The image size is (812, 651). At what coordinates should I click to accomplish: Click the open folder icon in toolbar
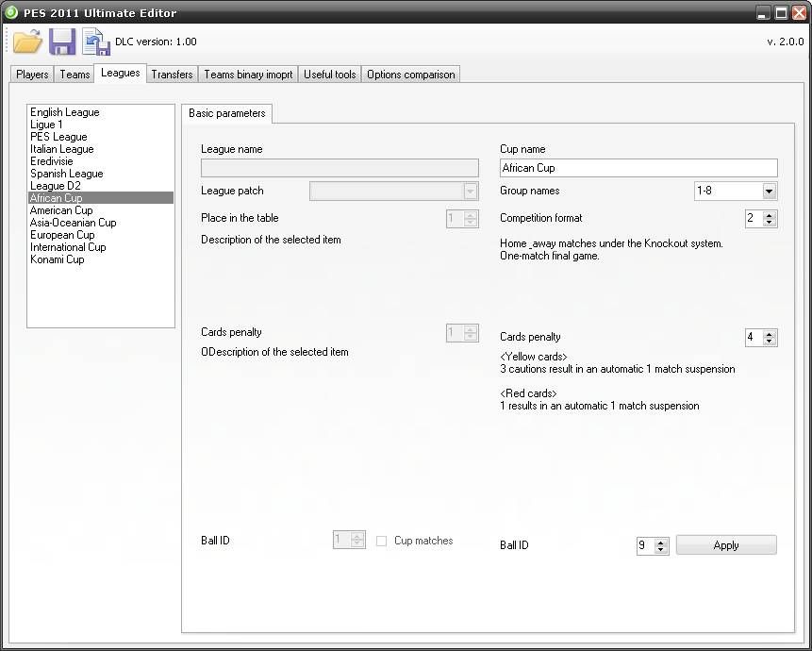tap(27, 42)
